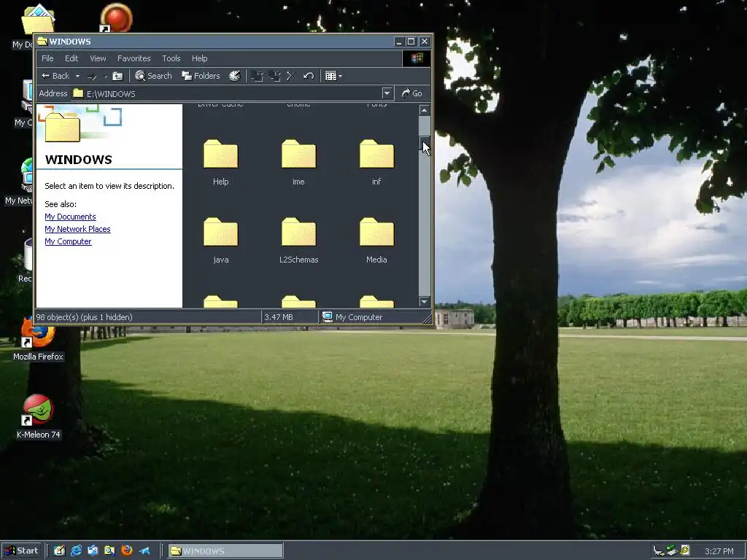Image resolution: width=747 pixels, height=560 pixels.
Task: Toggle the Folders tree pane
Action: 201,76
